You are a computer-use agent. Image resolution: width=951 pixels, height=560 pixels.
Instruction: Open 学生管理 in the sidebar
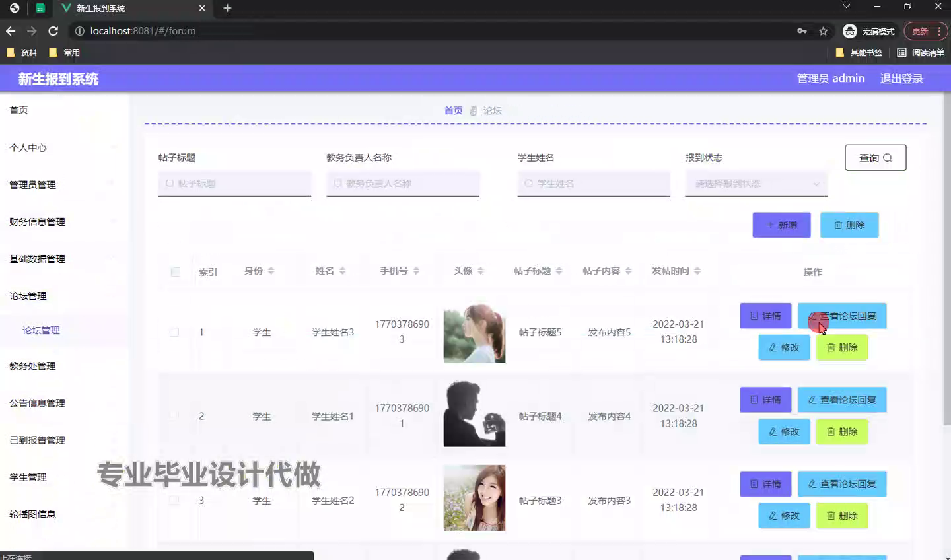pos(64,477)
